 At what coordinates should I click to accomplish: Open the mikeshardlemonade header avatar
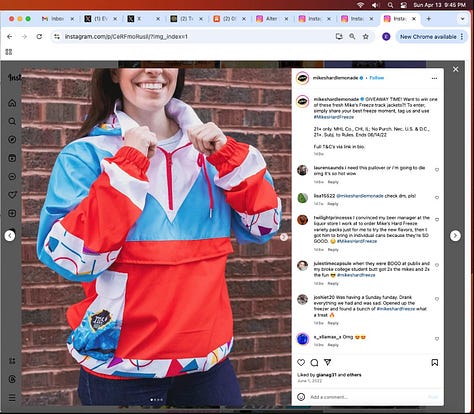click(x=302, y=78)
